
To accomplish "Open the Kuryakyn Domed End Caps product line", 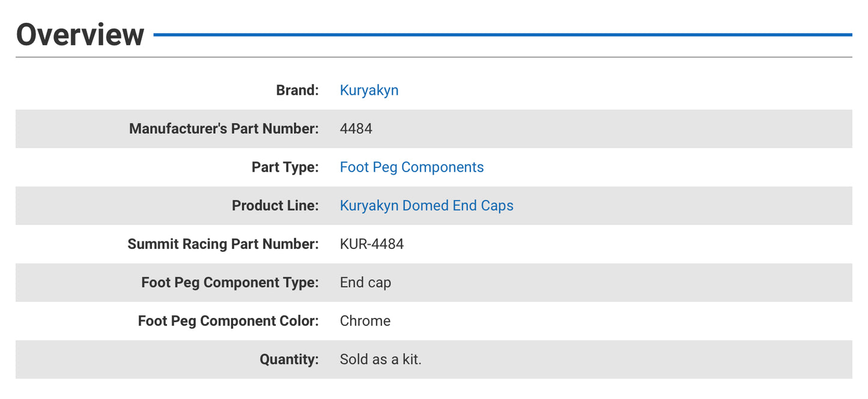I will pos(426,205).
